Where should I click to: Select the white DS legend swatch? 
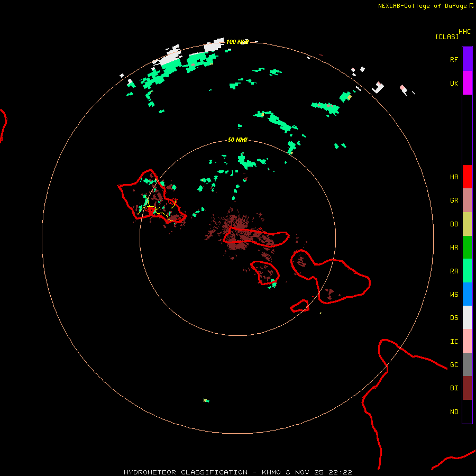click(x=467, y=317)
